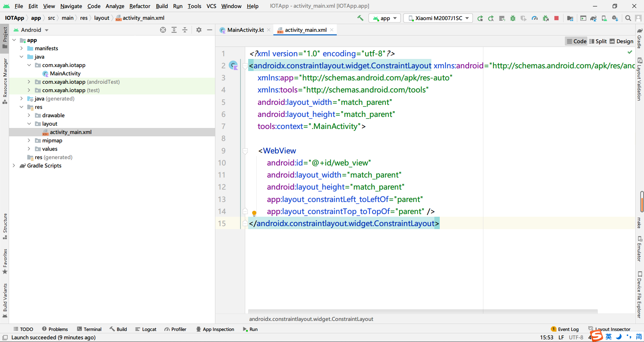This screenshot has height=342, width=644.
Task: Click the Make Project hammer icon
Action: pyautogui.click(x=360, y=18)
